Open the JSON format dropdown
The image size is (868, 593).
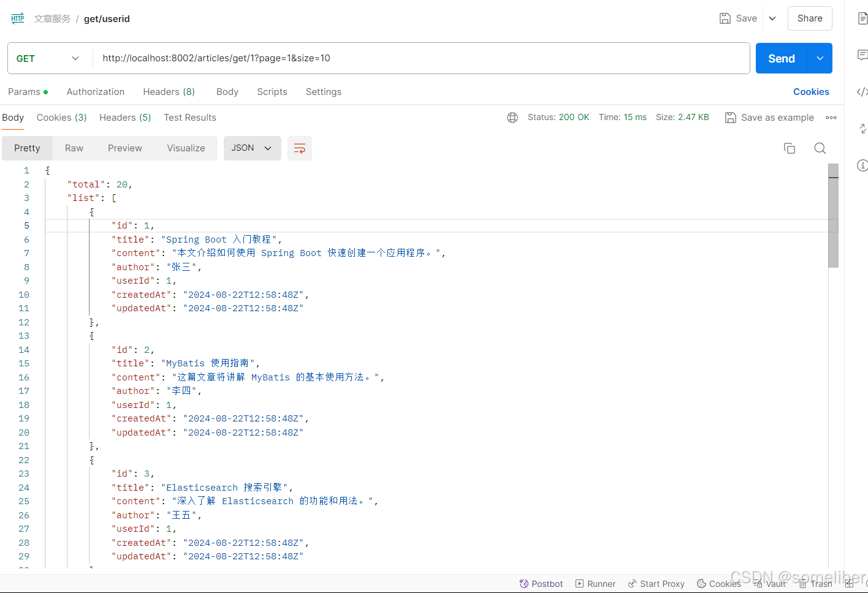click(x=252, y=148)
